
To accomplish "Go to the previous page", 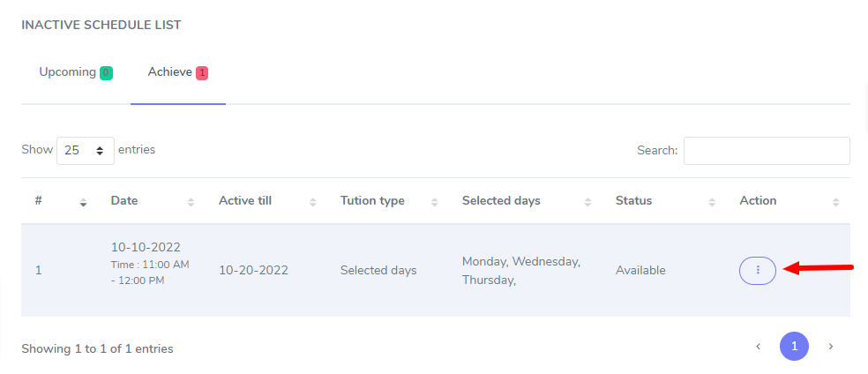I will [758, 347].
